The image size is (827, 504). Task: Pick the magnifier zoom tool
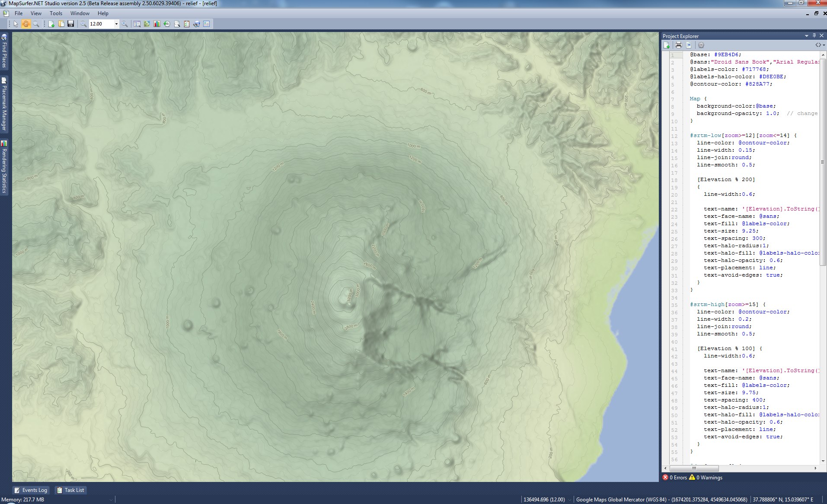(x=36, y=24)
